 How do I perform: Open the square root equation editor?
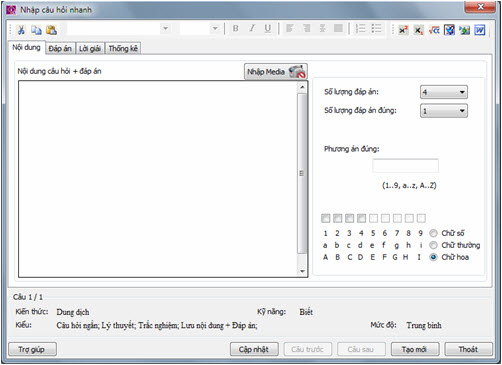coord(434,30)
